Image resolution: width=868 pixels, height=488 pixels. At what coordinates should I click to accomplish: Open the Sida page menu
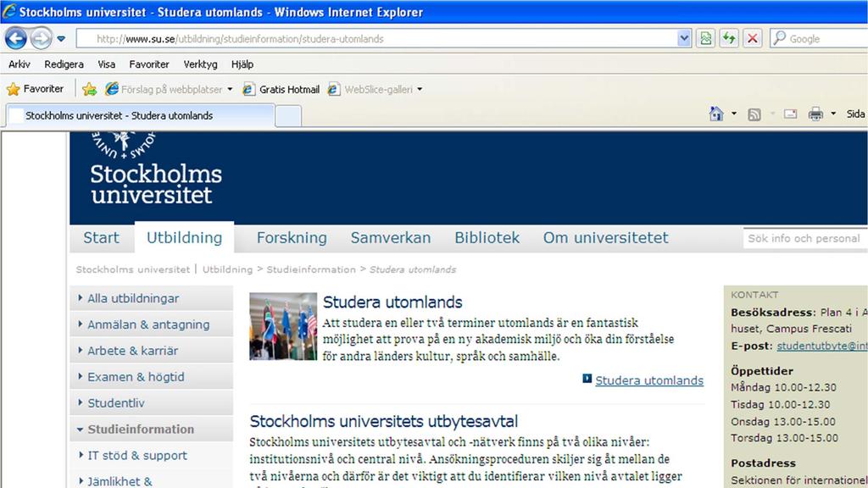[856, 114]
